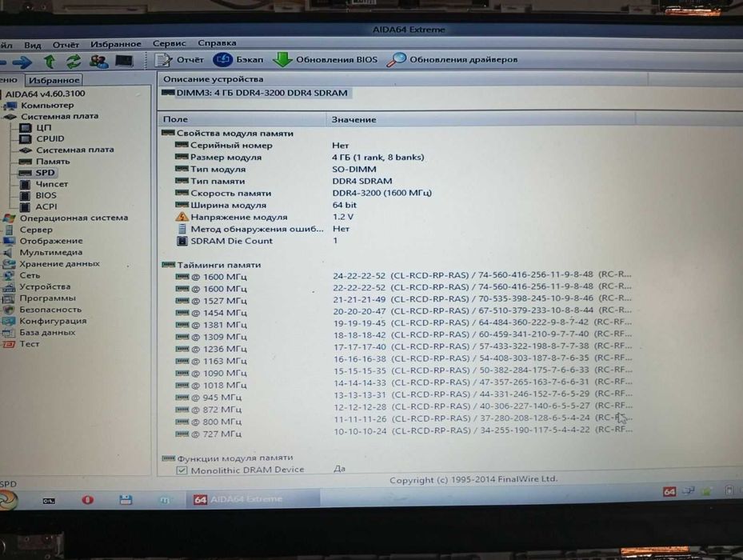Select Мультимедиа in the tree
This screenshot has height=560, width=743.
[x=50, y=252]
